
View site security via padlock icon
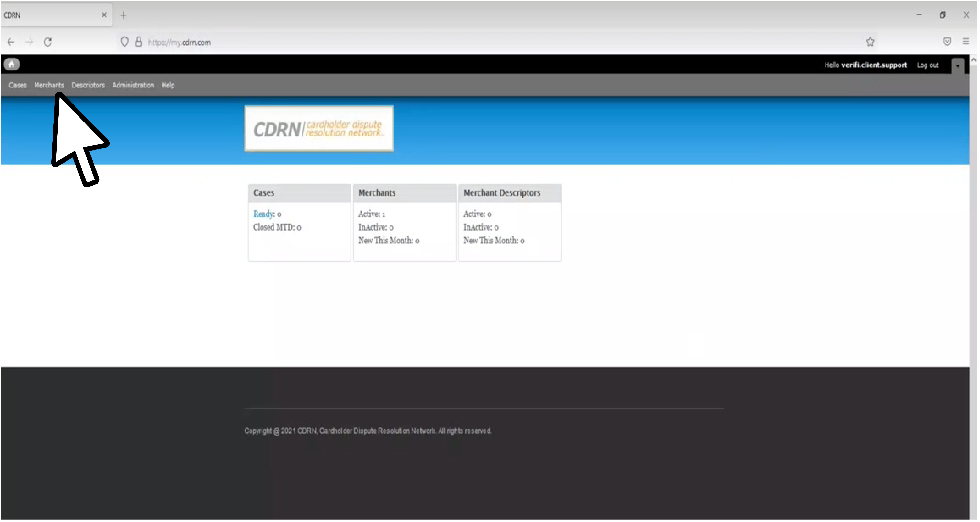click(139, 42)
